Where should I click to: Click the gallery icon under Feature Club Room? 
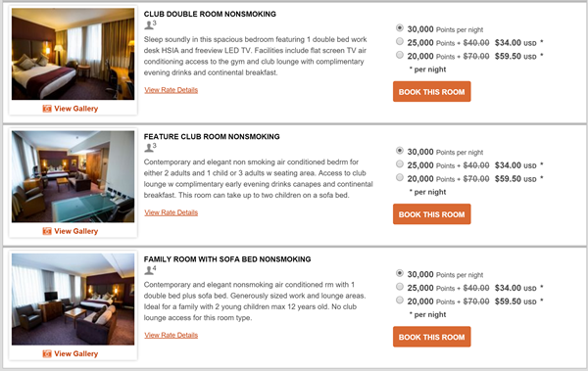tap(47, 231)
